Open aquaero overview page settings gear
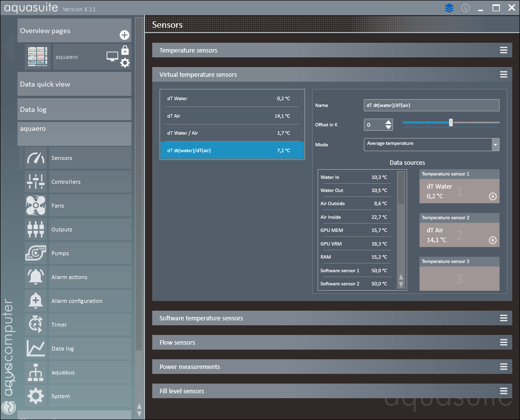 (x=125, y=63)
